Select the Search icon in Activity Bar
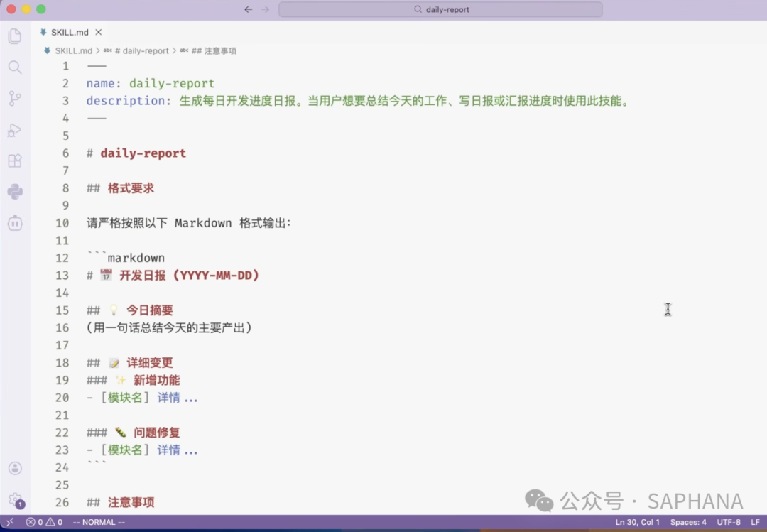 [x=16, y=67]
